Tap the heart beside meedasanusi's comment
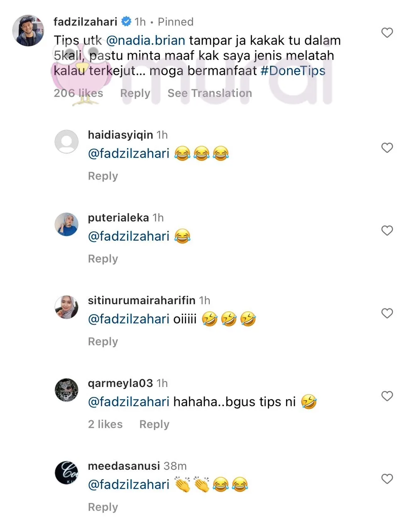 pyautogui.click(x=387, y=479)
